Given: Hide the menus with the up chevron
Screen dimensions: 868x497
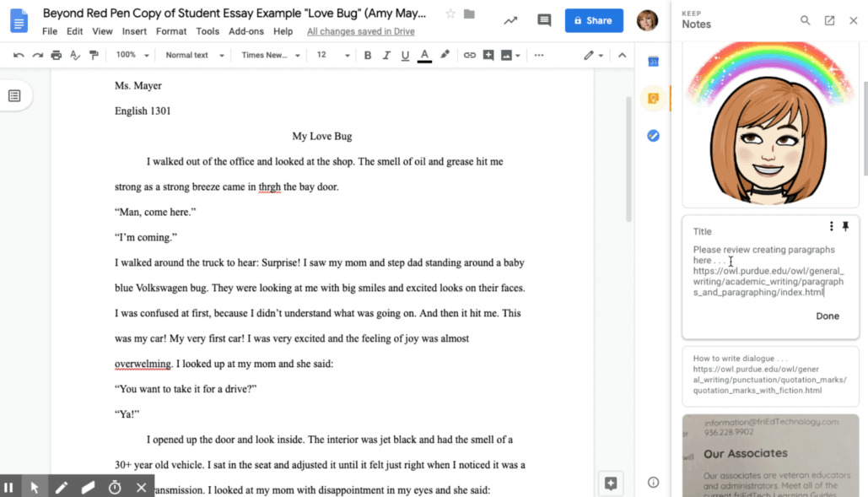Looking at the screenshot, I should click(623, 56).
